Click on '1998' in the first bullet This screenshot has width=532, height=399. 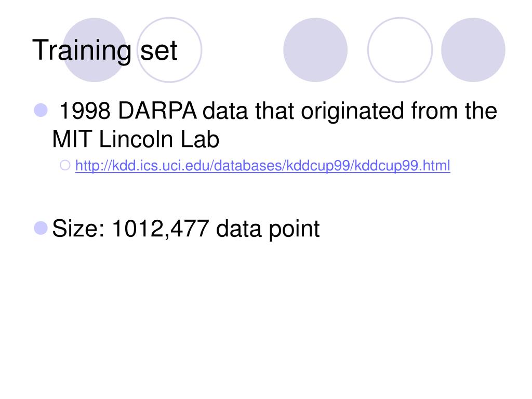click(85, 111)
